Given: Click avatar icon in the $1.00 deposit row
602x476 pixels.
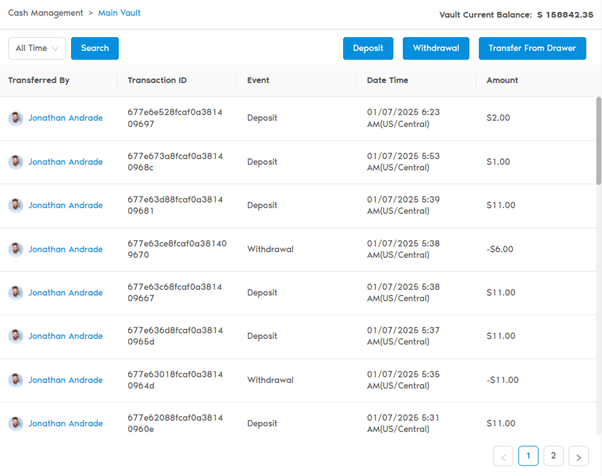Looking at the screenshot, I should click(16, 162).
